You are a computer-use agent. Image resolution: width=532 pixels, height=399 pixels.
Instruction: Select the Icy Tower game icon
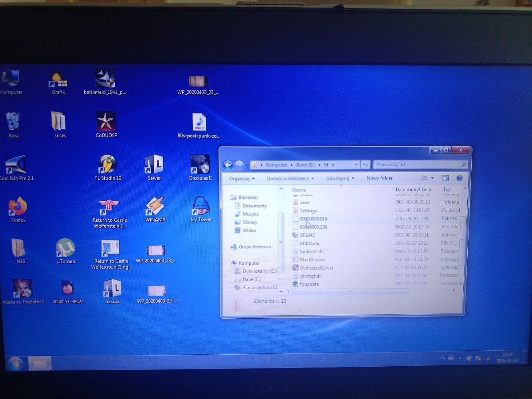(201, 206)
